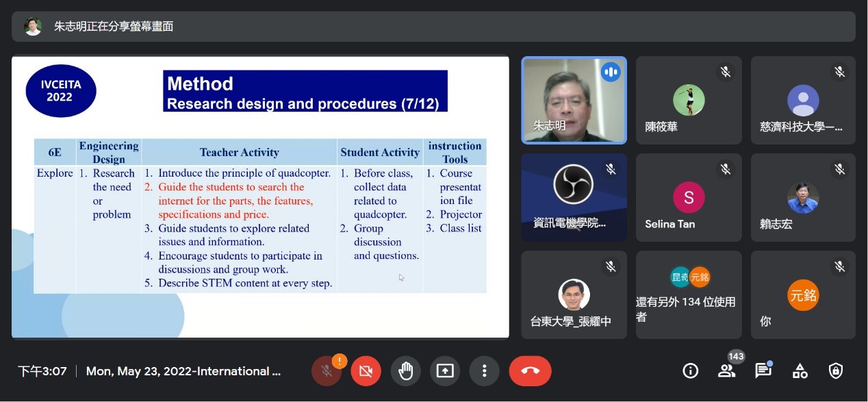868x402 pixels.
Task: Select 慈濟科技大學 participant tile
Action: pyautogui.click(x=803, y=100)
